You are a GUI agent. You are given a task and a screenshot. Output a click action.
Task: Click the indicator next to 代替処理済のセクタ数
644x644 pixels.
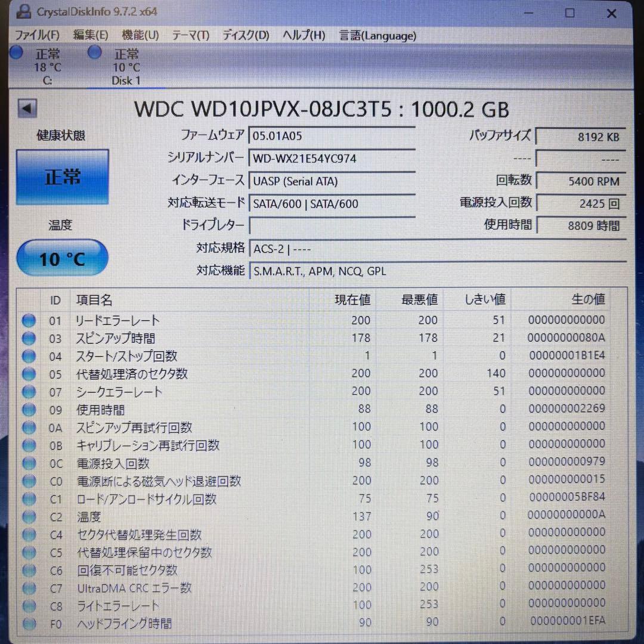tap(29, 374)
